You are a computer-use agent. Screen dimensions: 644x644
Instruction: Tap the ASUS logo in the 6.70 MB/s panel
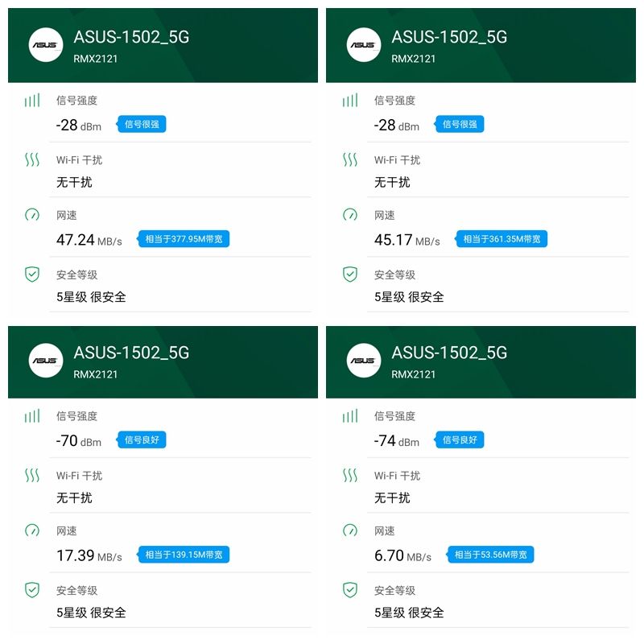364,361
